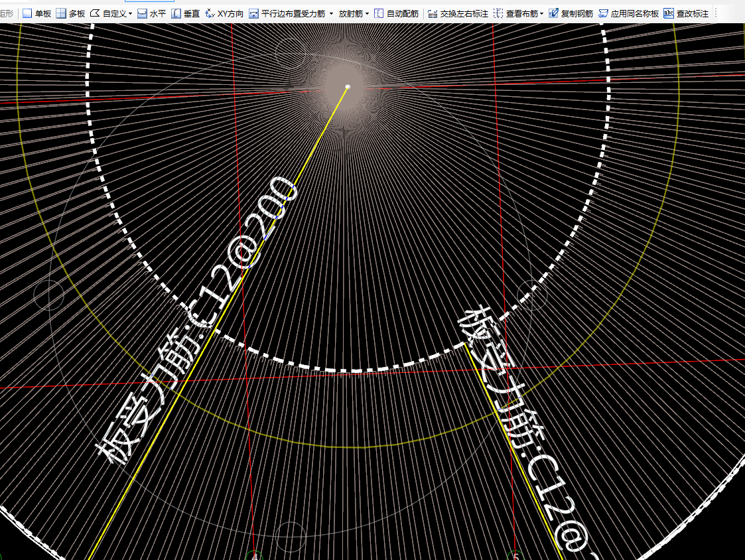Image resolution: width=745 pixels, height=560 pixels.
Task: Apply 应用同名称板 to same-name slabs
Action: (629, 14)
